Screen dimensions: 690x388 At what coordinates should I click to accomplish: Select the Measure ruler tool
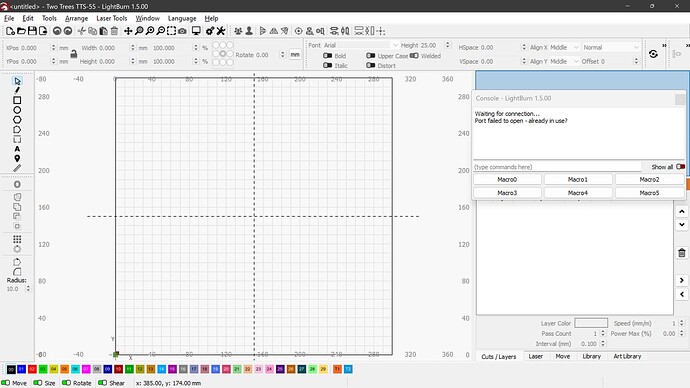click(17, 168)
